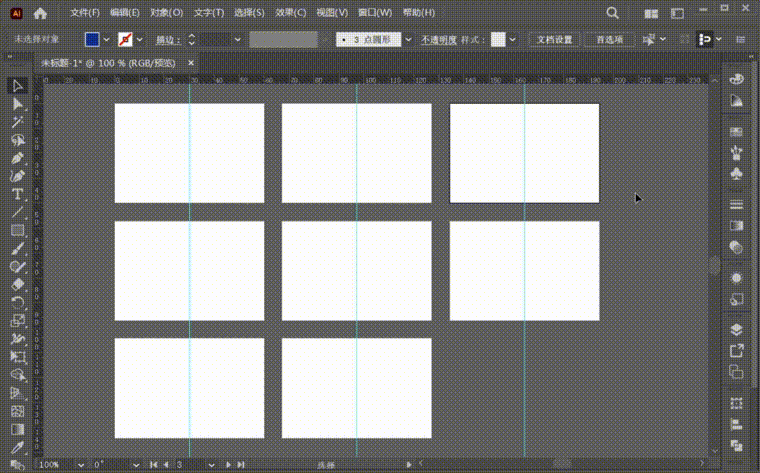760x473 pixels.
Task: Click the 首选项 button
Action: pos(609,40)
